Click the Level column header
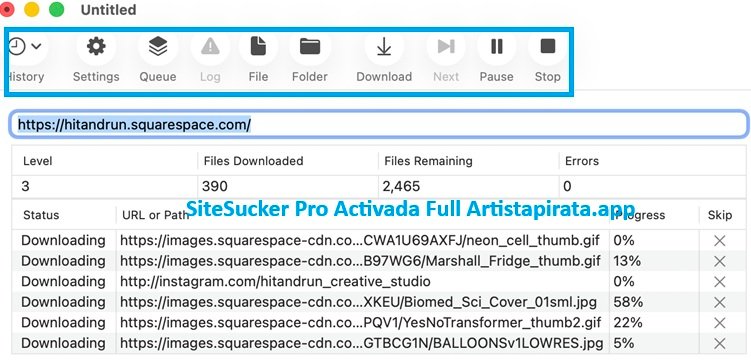The height and width of the screenshot is (360, 751). click(37, 161)
